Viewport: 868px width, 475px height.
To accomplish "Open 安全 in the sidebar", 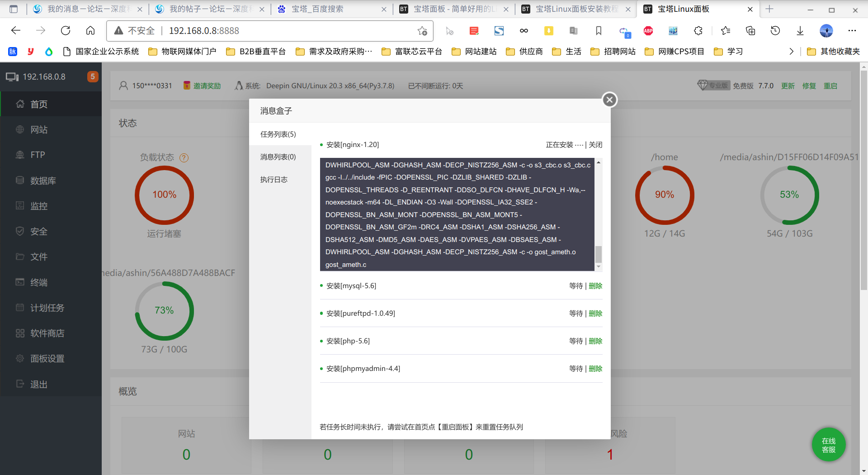I will pos(51,231).
